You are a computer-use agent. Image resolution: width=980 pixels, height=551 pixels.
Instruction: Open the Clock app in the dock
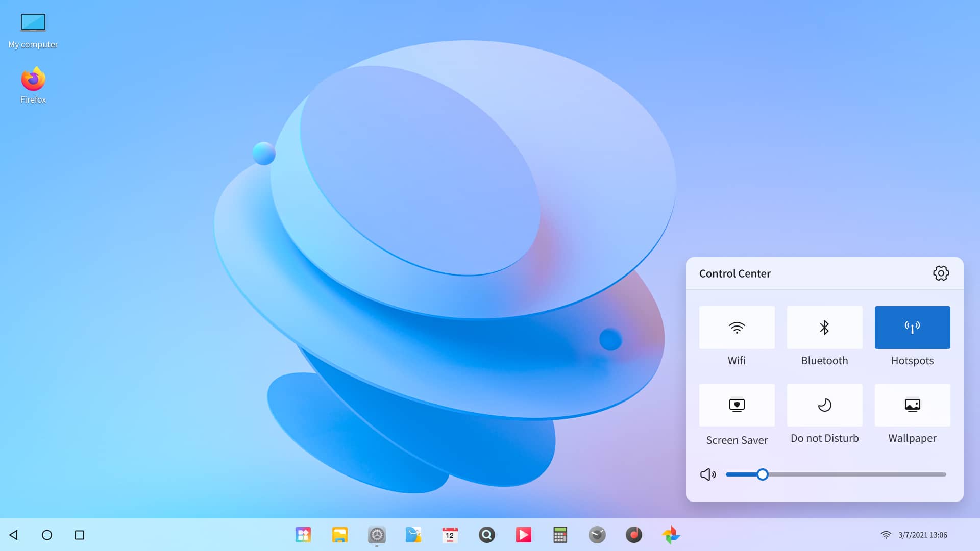point(597,535)
